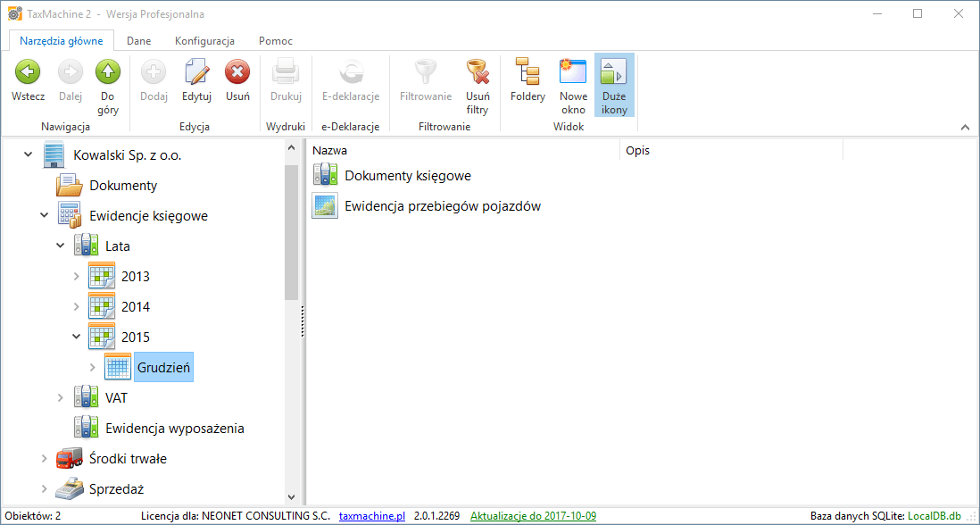Open a new window with Nowe okno

[x=573, y=73]
